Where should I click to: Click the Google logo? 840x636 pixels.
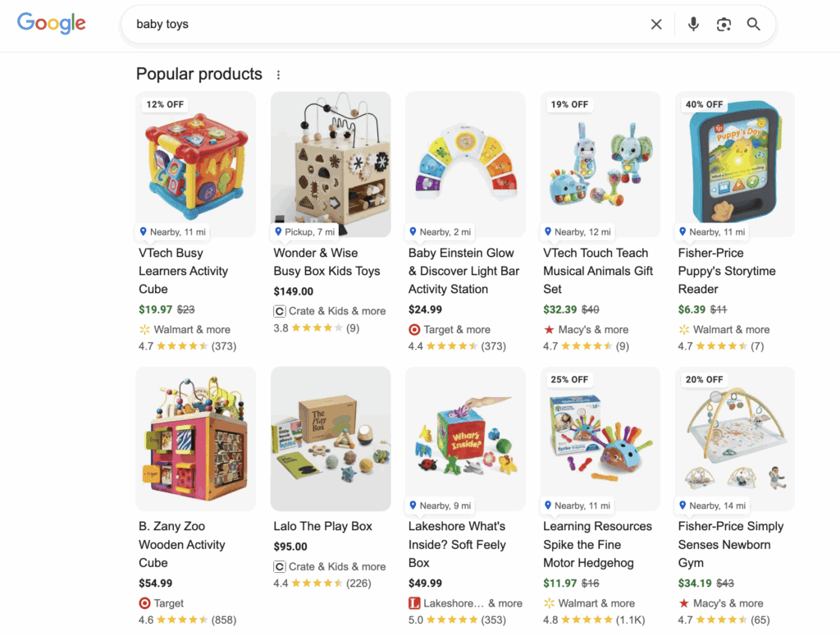tap(51, 23)
